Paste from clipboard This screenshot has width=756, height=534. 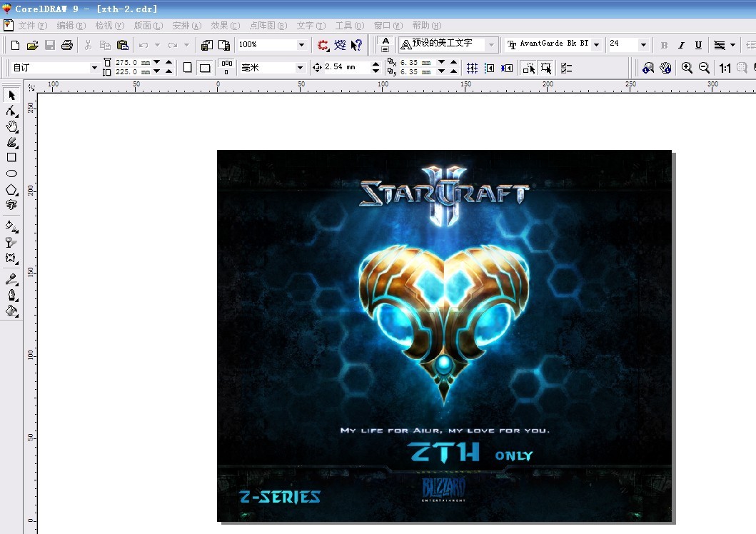pyautogui.click(x=123, y=45)
